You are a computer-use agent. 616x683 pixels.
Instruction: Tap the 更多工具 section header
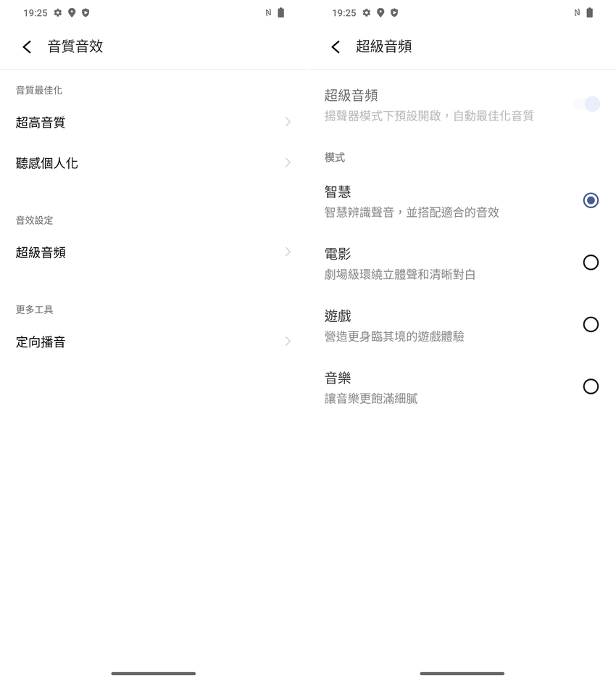tap(34, 310)
